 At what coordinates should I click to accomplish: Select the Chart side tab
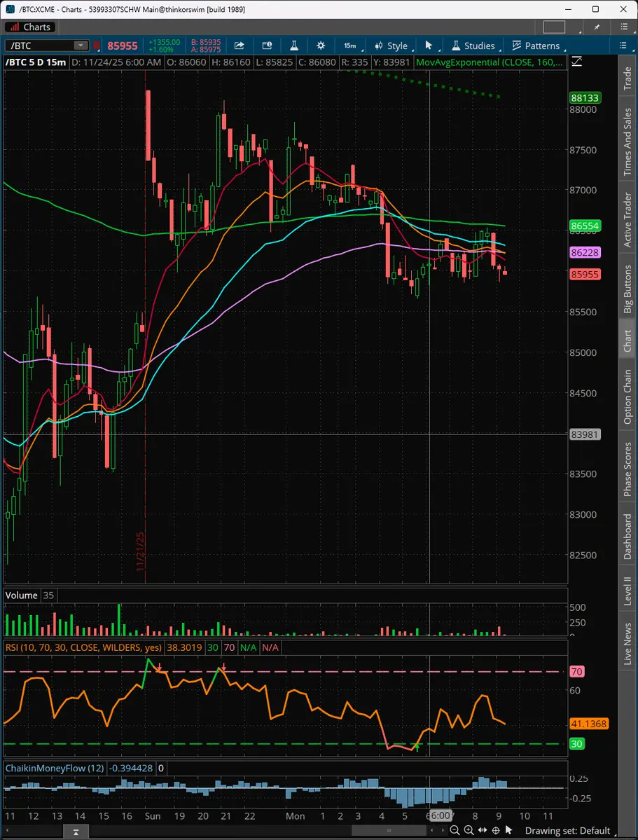tap(627, 340)
